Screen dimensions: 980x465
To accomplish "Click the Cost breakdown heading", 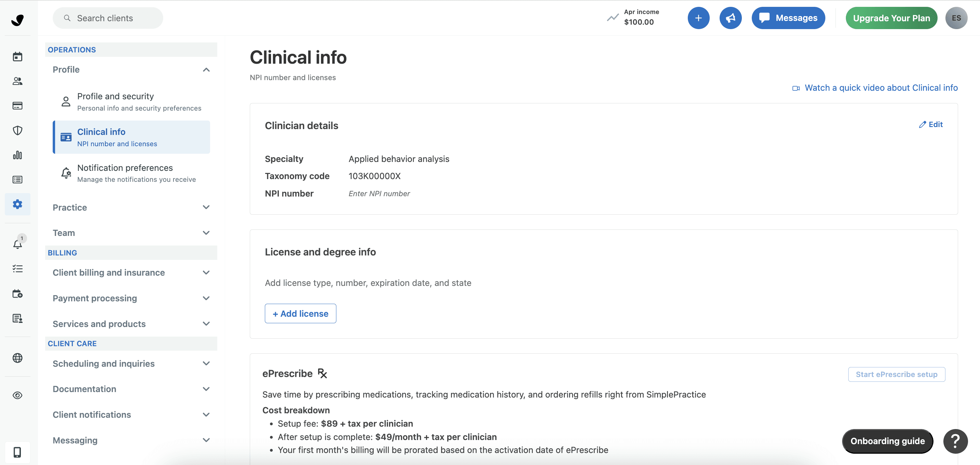I will 296,410.
